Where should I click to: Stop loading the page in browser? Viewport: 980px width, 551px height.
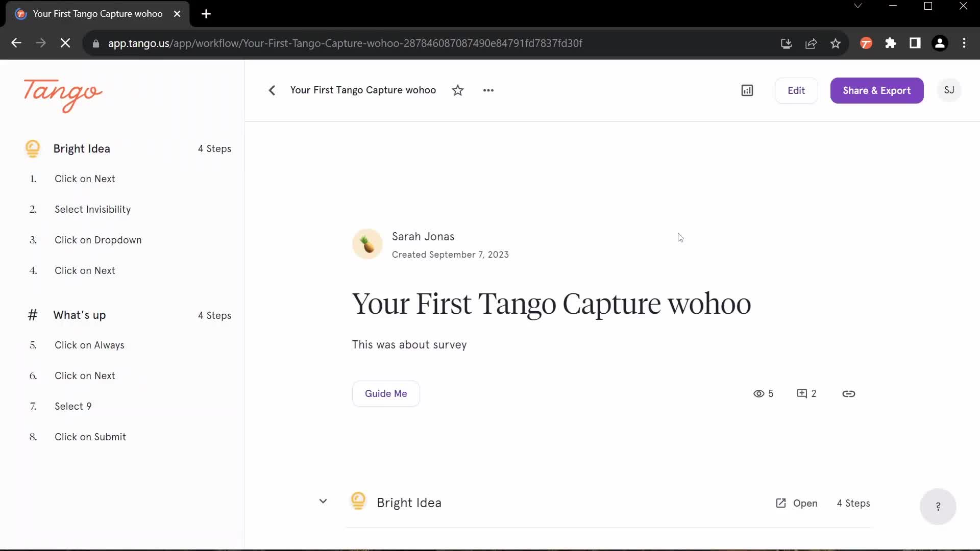65,43
